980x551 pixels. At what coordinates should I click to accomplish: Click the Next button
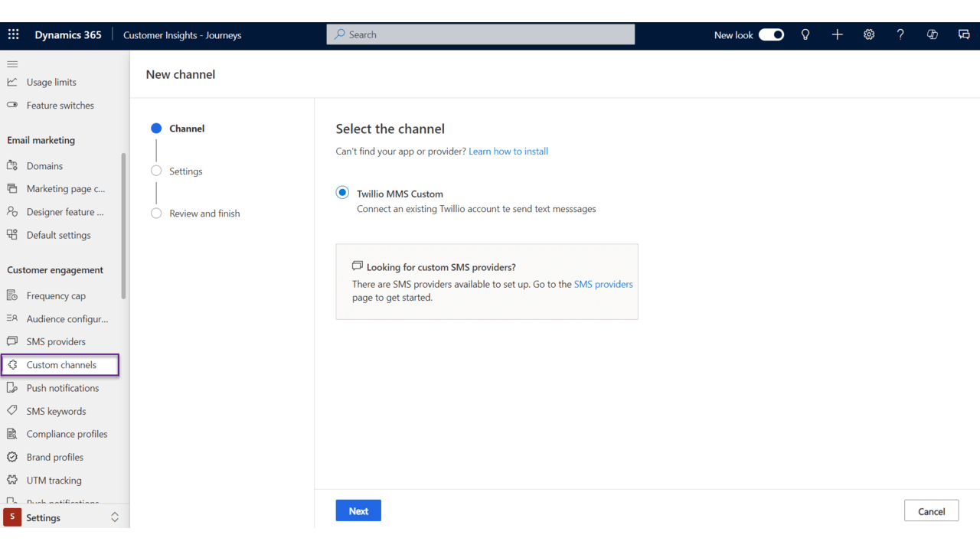tap(358, 511)
